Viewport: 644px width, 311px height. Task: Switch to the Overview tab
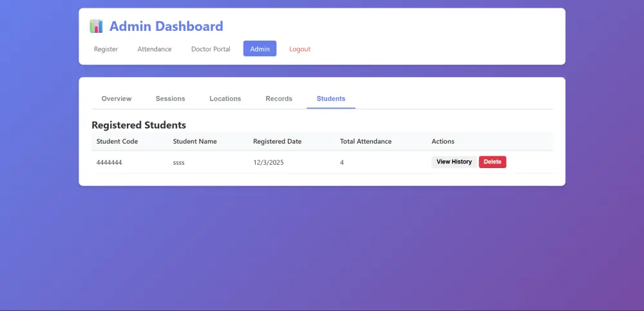point(117,99)
